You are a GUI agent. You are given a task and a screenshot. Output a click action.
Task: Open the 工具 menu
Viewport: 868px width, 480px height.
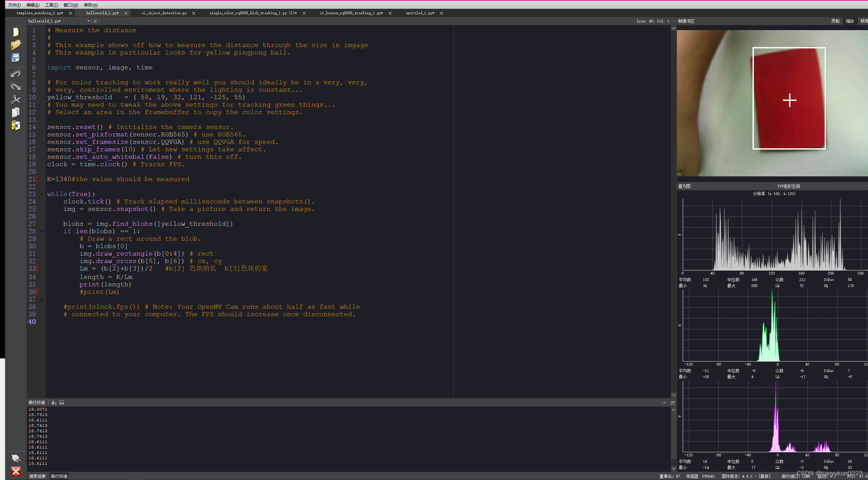point(51,5)
